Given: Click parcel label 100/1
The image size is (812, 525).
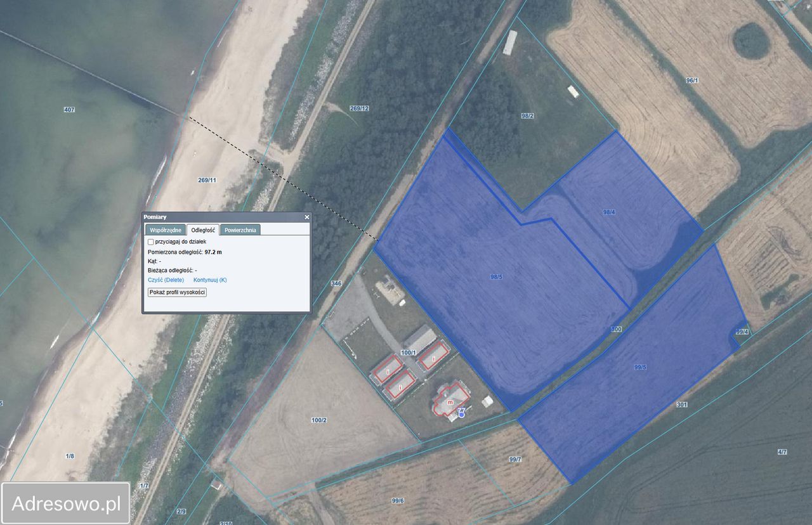Looking at the screenshot, I should pos(409,353).
